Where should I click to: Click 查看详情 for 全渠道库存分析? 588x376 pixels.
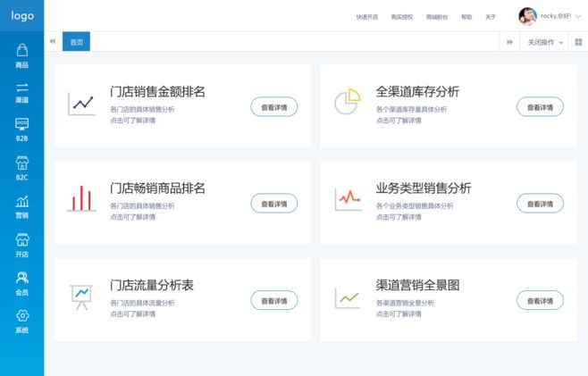(540, 107)
